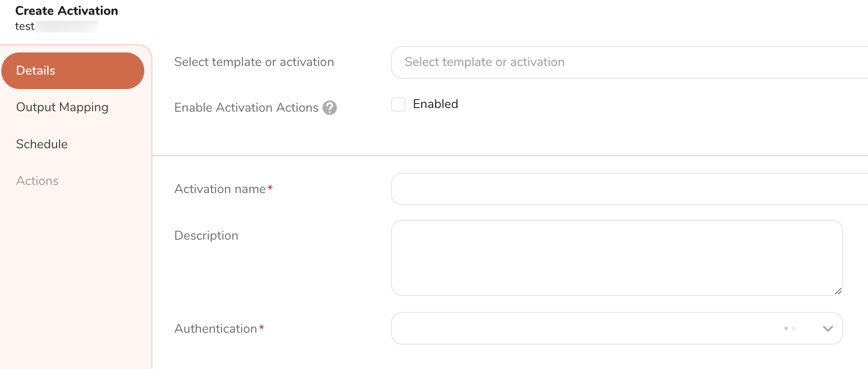Screen dimensions: 868x369
Task: Click the Create Activation heading
Action: click(66, 11)
